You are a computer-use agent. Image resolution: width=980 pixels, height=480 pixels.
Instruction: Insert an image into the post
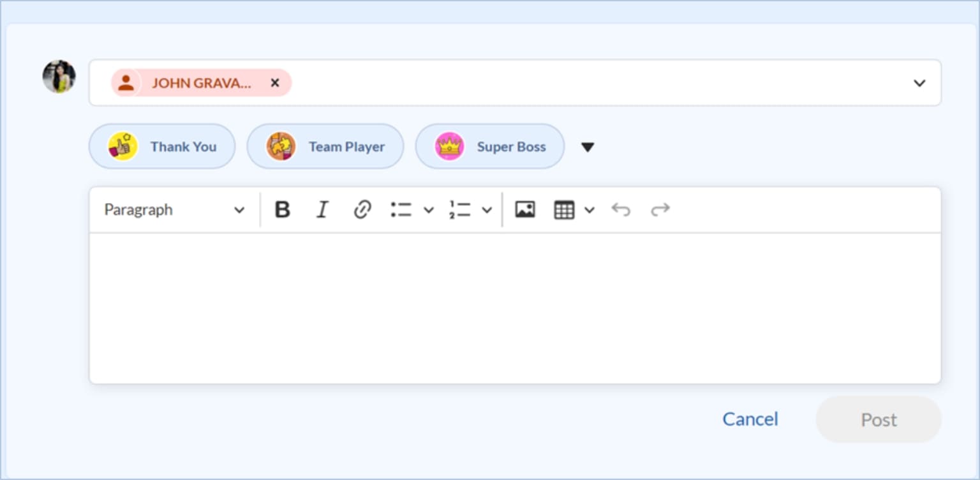click(524, 209)
